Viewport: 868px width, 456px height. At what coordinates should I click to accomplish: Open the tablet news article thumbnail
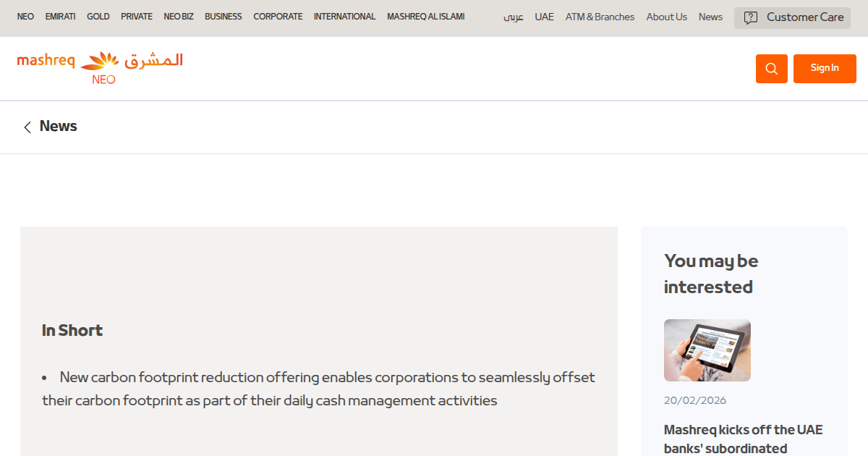click(707, 350)
